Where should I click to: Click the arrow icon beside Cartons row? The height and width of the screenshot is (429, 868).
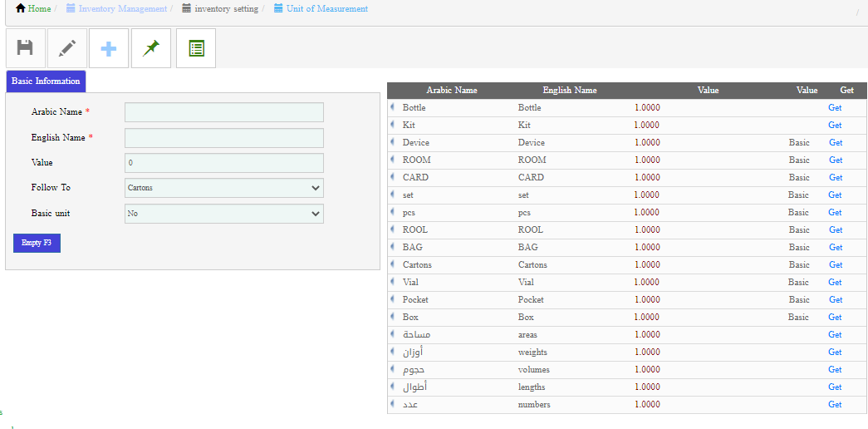(393, 264)
